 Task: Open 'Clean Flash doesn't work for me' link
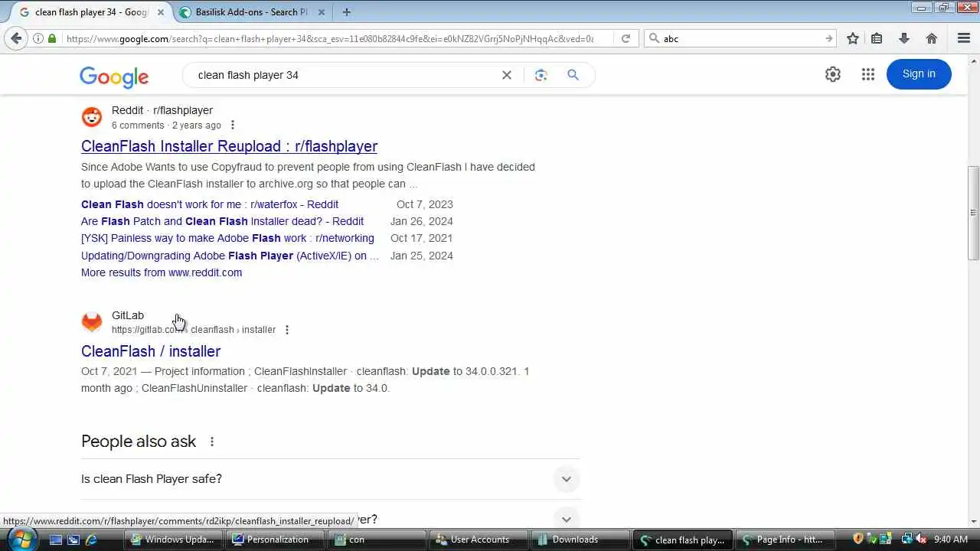(210, 204)
